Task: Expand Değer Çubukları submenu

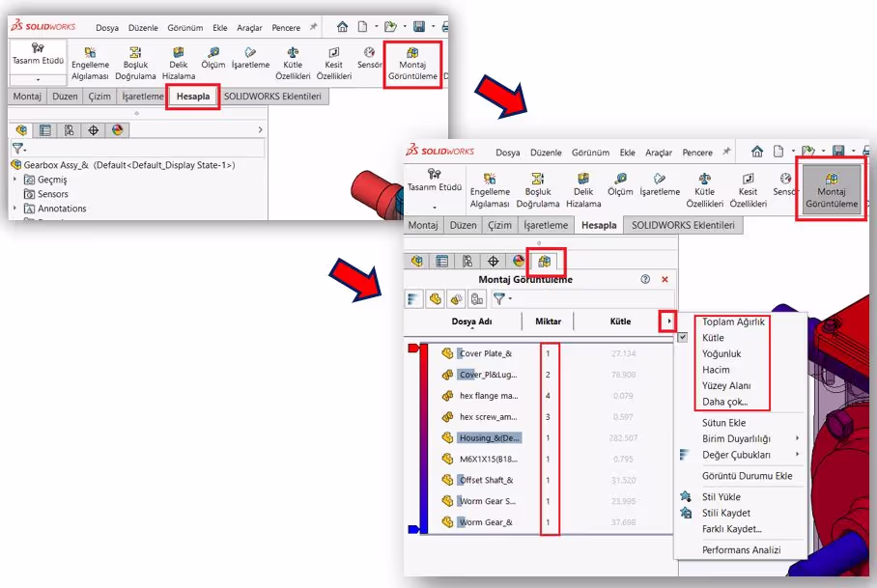Action: click(x=797, y=455)
